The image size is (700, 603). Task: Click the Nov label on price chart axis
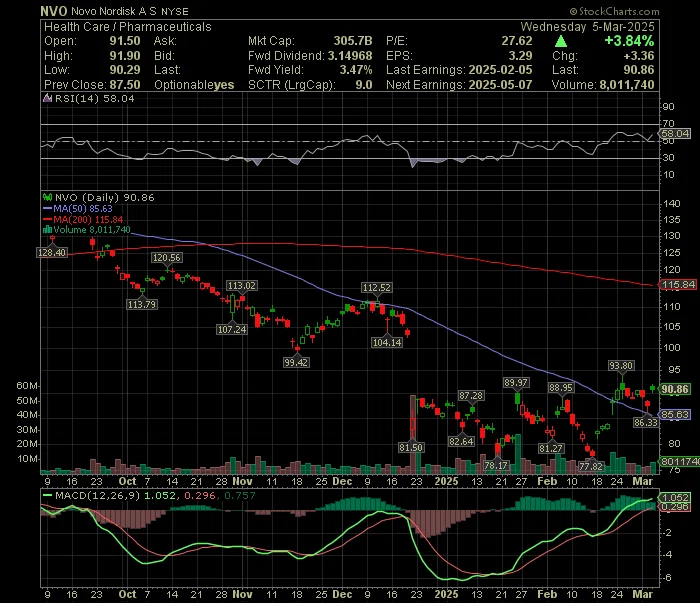(243, 482)
